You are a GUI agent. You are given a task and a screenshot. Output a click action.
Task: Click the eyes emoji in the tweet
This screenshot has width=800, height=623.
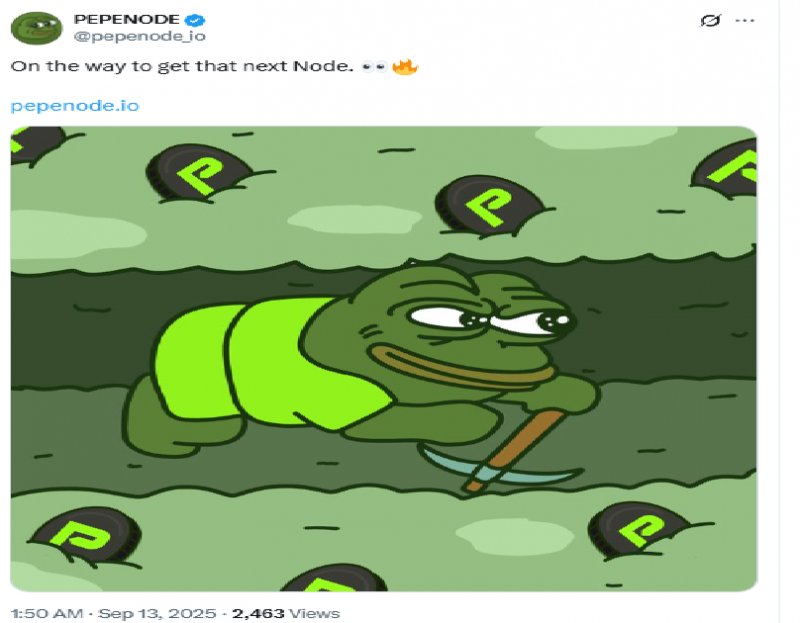(374, 68)
